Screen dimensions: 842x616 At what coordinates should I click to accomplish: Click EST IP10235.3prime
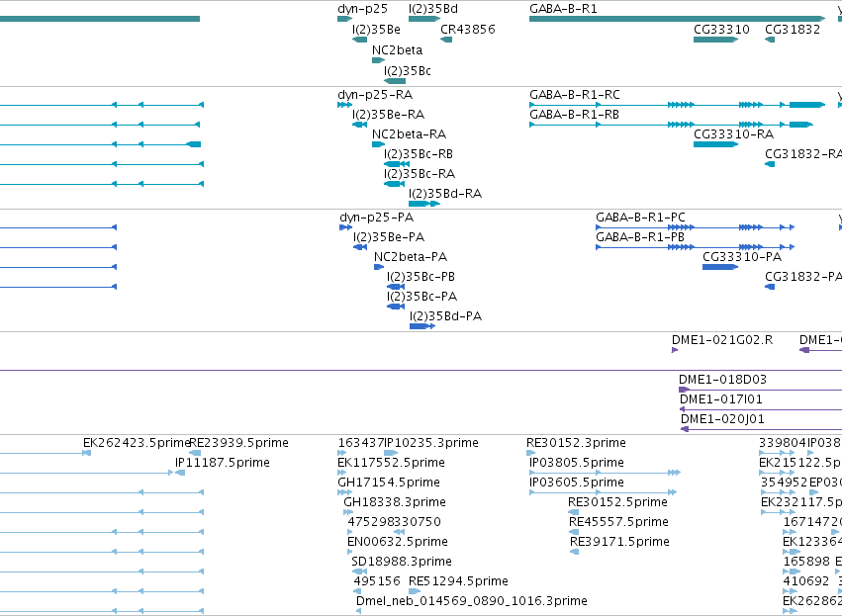point(431,443)
